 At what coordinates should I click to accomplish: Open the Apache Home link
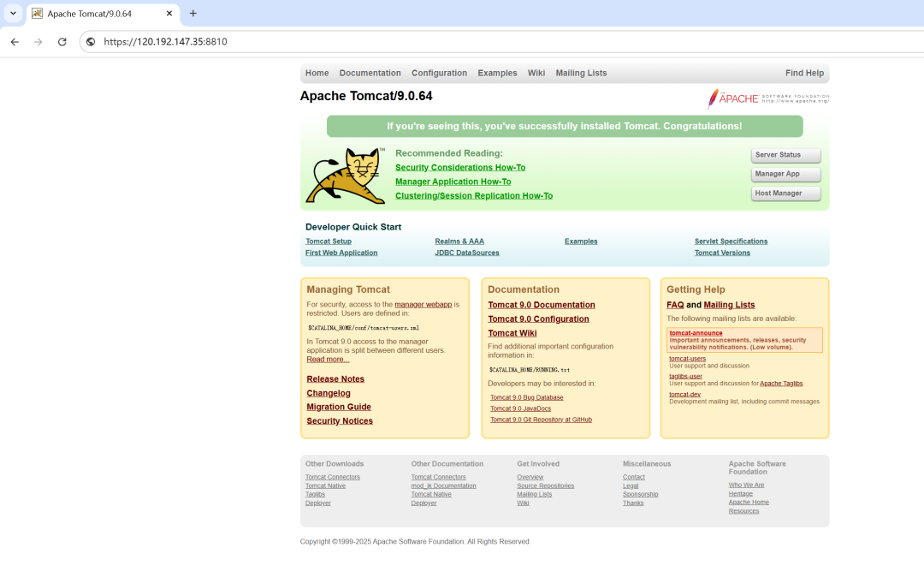pyautogui.click(x=749, y=503)
